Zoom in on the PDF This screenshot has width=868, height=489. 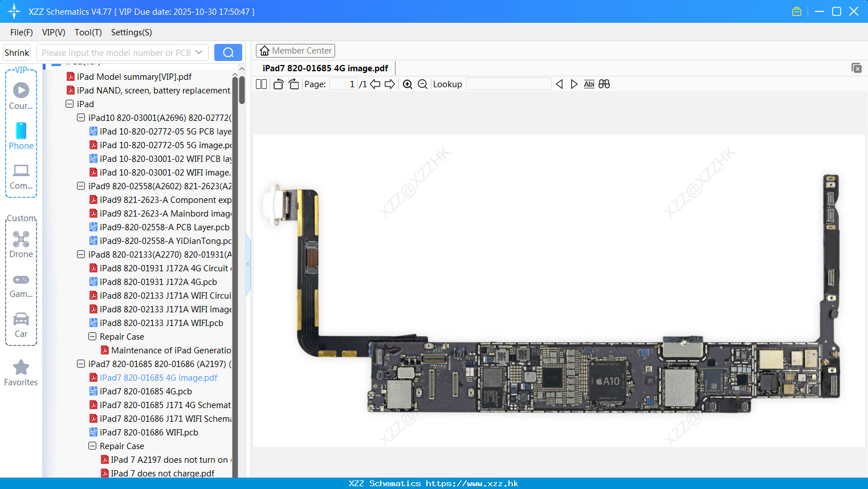pos(407,84)
